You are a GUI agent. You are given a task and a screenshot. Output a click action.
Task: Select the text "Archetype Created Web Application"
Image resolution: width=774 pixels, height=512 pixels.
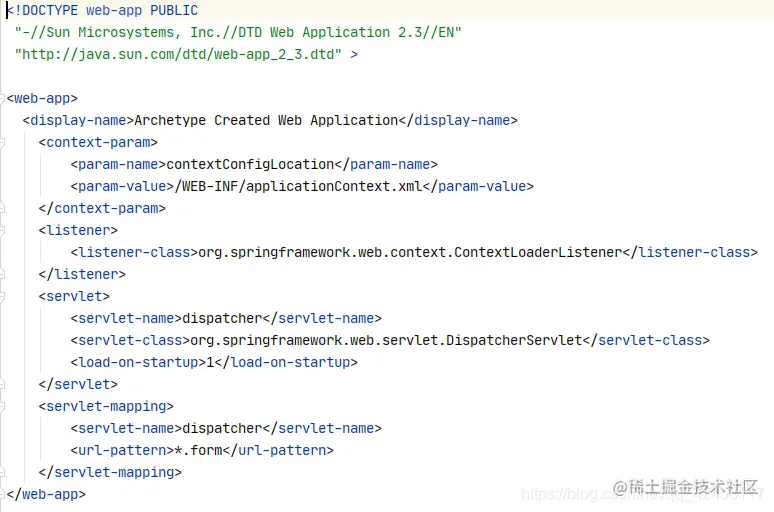[266, 120]
